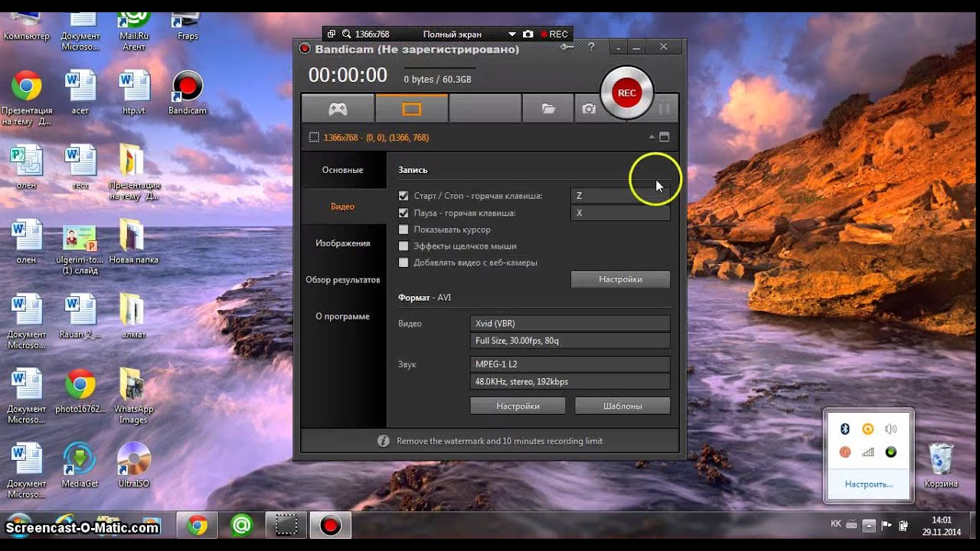Enable Добавлять видео с веб-камеры checkbox
The image size is (980, 551).
(403, 262)
